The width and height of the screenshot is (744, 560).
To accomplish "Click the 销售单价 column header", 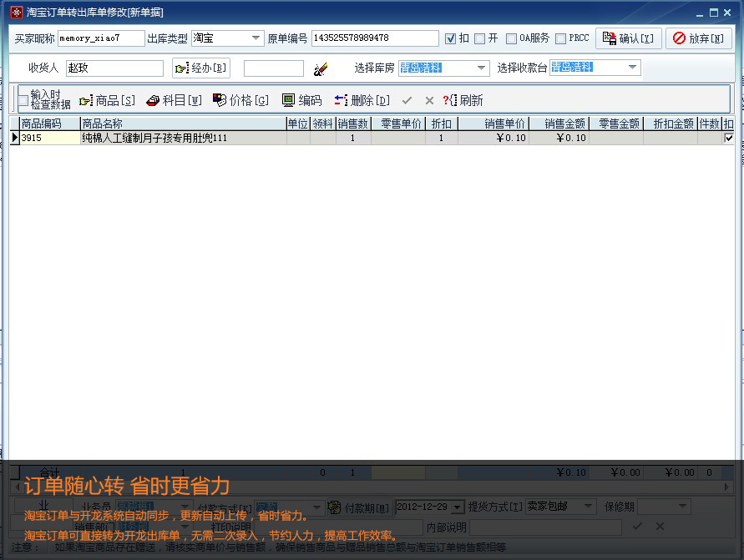I will click(493, 124).
